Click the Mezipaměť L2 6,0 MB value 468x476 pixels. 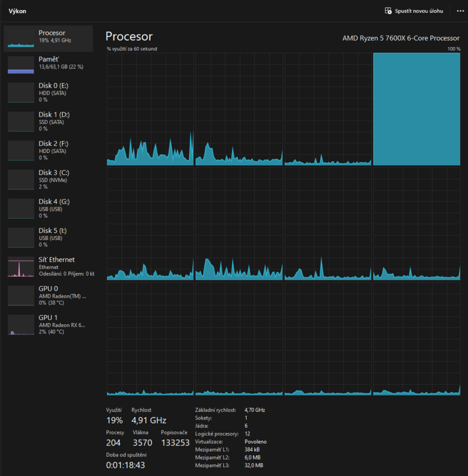tap(252, 458)
